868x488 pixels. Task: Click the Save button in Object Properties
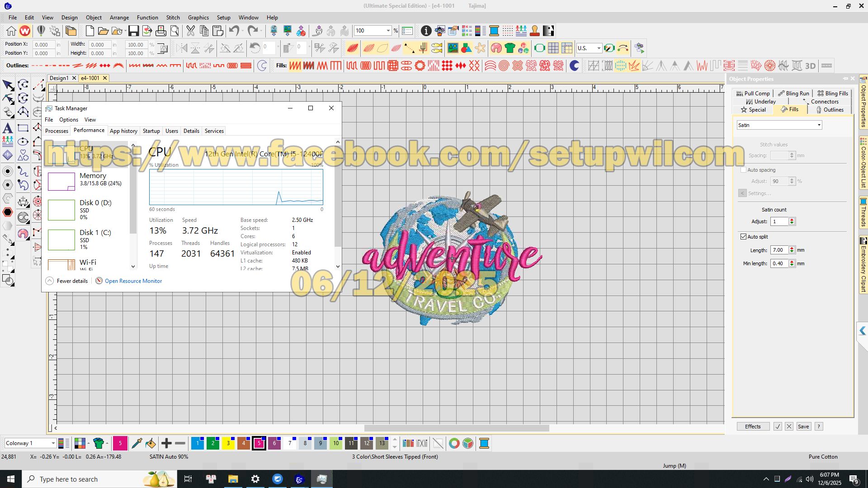click(803, 427)
